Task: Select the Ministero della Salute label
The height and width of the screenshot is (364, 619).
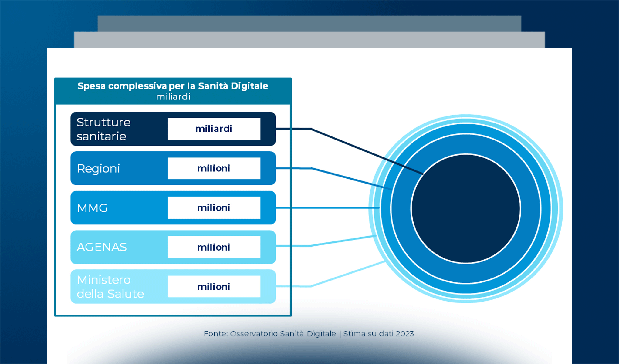Action: tap(110, 287)
